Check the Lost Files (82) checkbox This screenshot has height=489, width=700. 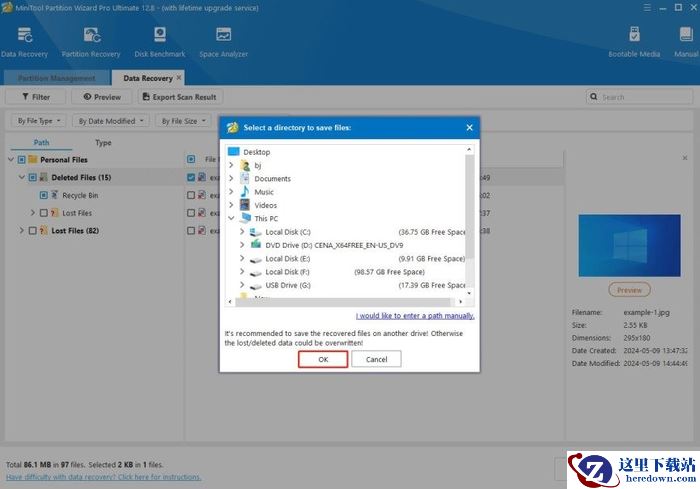[33, 231]
